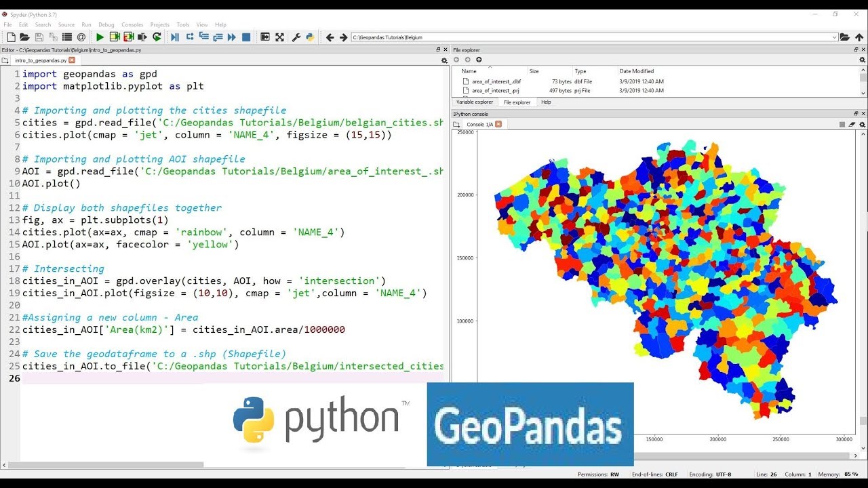Viewport: 868px width, 488px height.
Task: Click the debug step into function icon
Action: [204, 37]
